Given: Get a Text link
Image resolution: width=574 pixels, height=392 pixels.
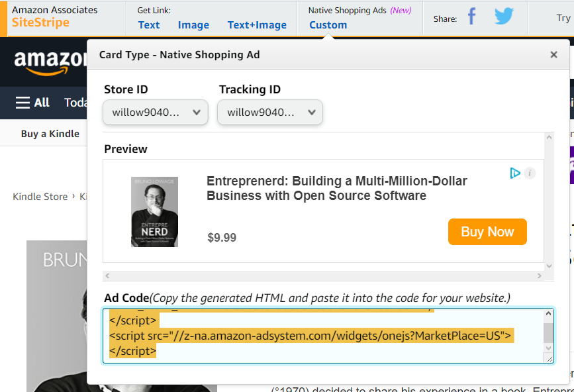Looking at the screenshot, I should (x=149, y=25).
